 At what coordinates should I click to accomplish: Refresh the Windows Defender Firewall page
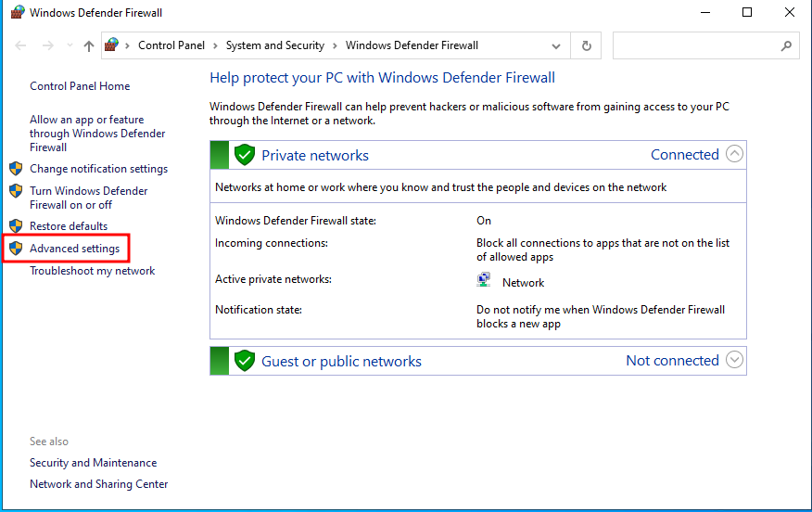pos(586,45)
